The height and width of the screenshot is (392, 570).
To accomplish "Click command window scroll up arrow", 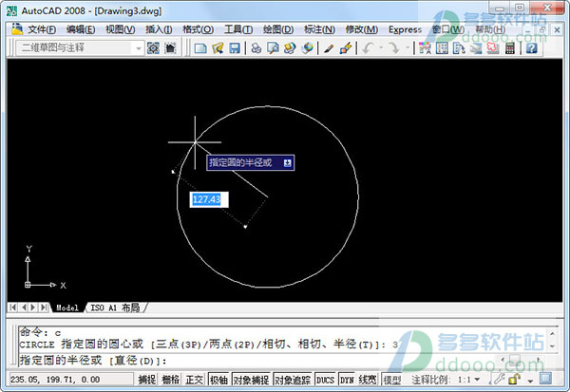I will 552,333.
